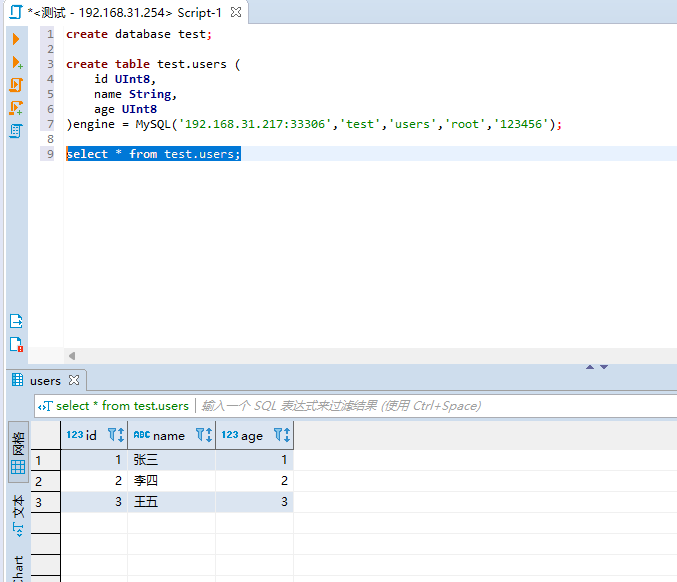Click the 'age UInt8' line in editor
Viewport: 677px width, 582px height.
pyautogui.click(x=126, y=109)
